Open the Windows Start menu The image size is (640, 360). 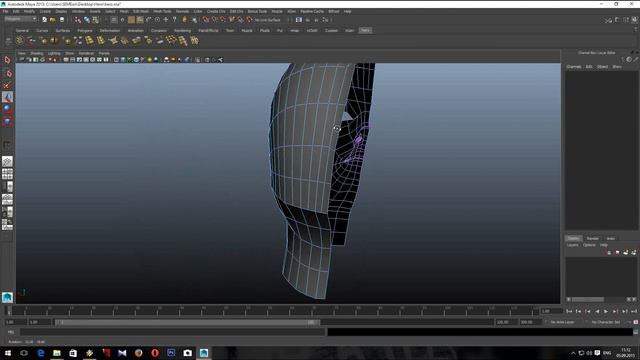7,353
